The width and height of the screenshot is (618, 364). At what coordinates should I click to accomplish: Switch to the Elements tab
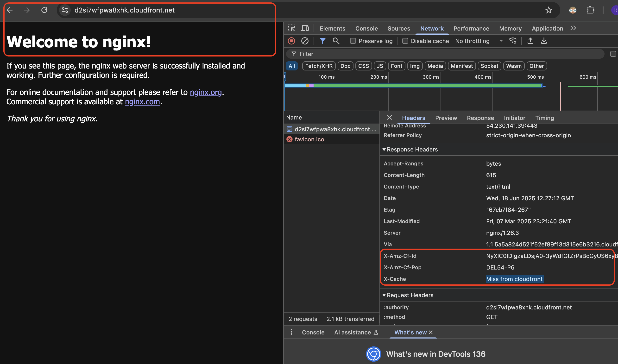pos(332,28)
